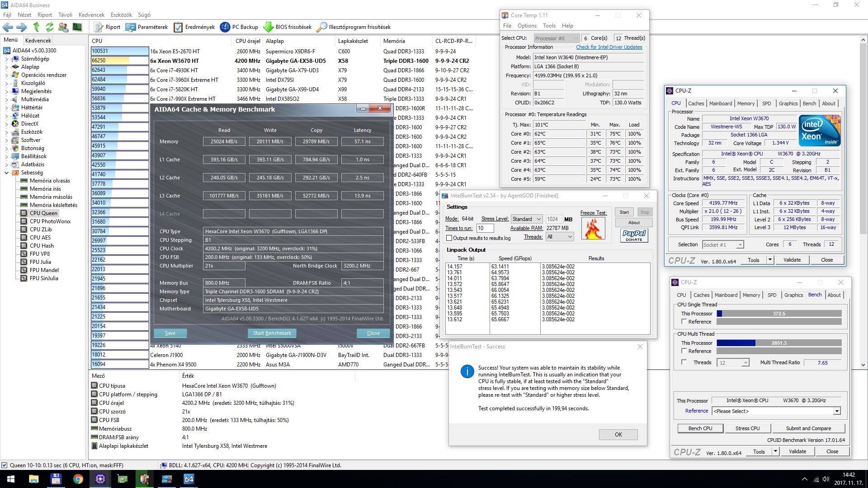Open the Fájl menu
868x488 pixels.
pyautogui.click(x=7, y=15)
